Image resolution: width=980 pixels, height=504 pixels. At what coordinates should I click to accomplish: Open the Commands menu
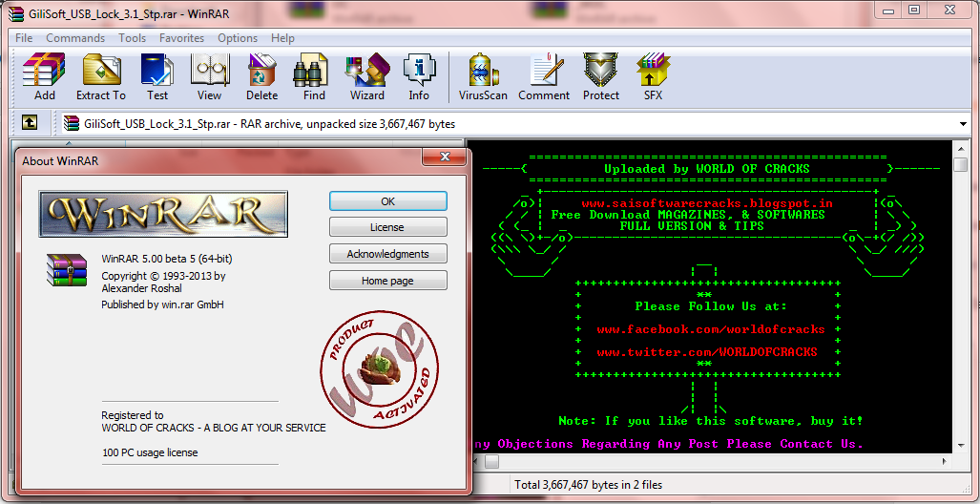pyautogui.click(x=75, y=38)
